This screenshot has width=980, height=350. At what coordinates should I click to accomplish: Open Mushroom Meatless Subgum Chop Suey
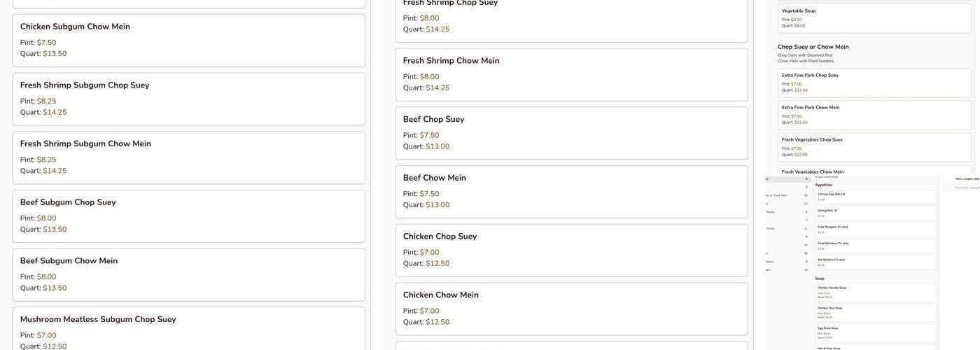click(x=188, y=329)
